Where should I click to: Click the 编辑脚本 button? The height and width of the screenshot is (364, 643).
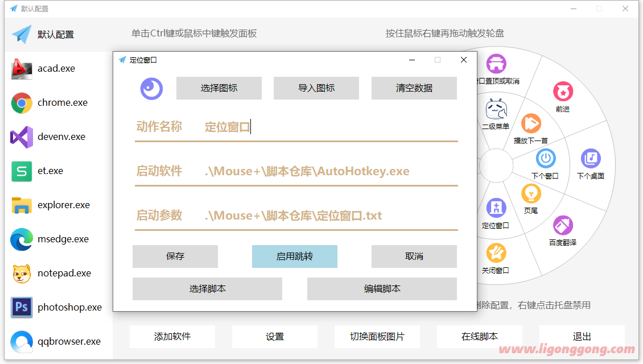click(382, 289)
